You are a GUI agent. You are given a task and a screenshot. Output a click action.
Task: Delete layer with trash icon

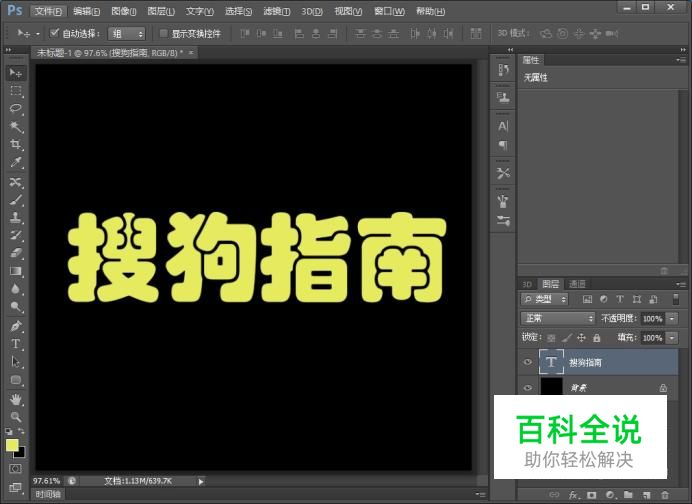point(665,495)
